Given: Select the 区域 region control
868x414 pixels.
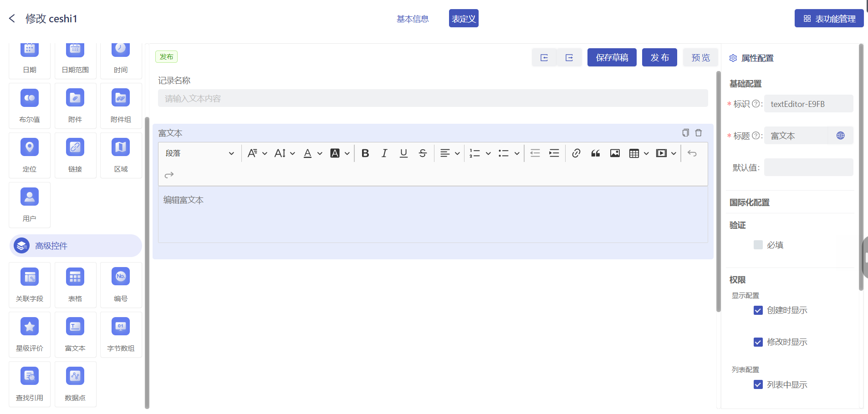Looking at the screenshot, I should [x=121, y=155].
